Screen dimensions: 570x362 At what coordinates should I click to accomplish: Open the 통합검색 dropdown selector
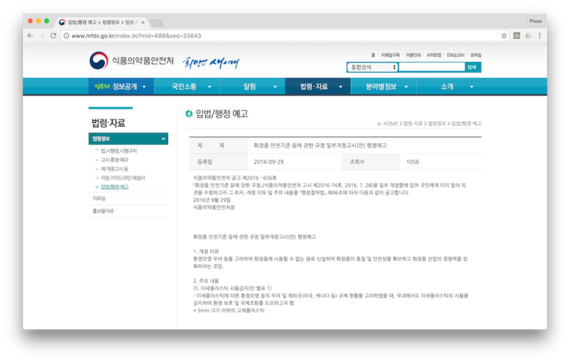tap(373, 67)
